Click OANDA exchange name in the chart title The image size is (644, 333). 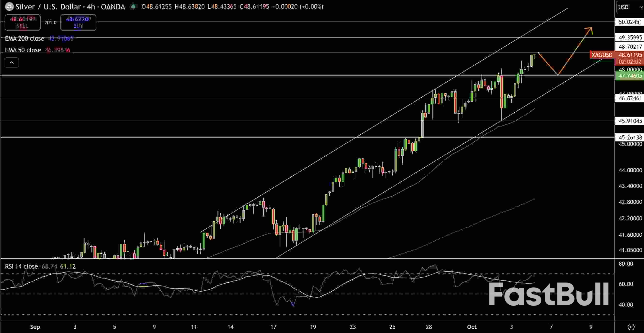[x=113, y=7]
